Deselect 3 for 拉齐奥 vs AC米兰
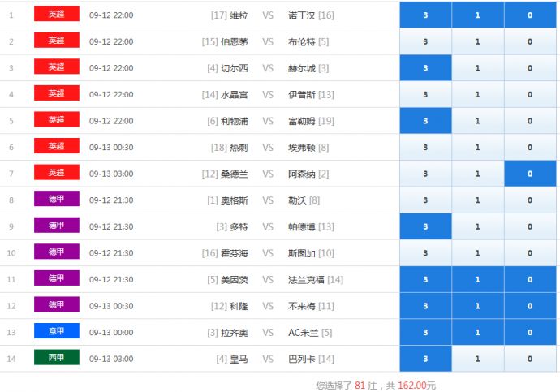 point(425,332)
